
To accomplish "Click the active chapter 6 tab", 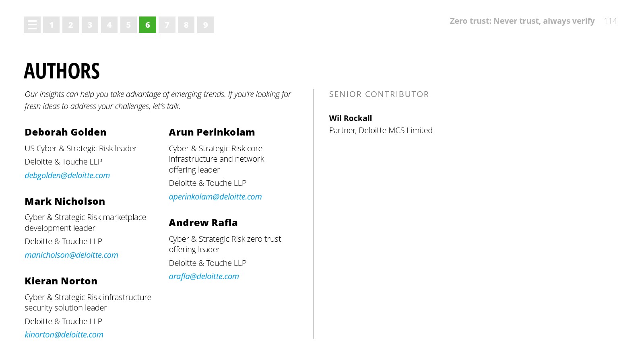I will point(148,25).
